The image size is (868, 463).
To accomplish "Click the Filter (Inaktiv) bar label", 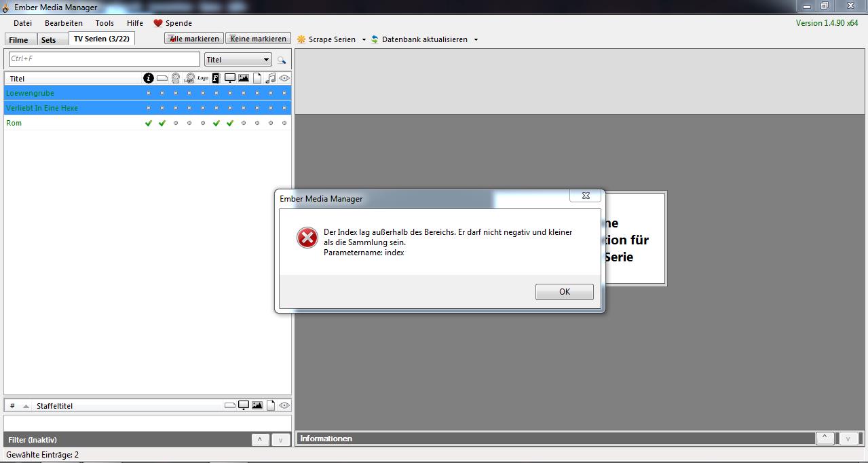I will tap(33, 440).
